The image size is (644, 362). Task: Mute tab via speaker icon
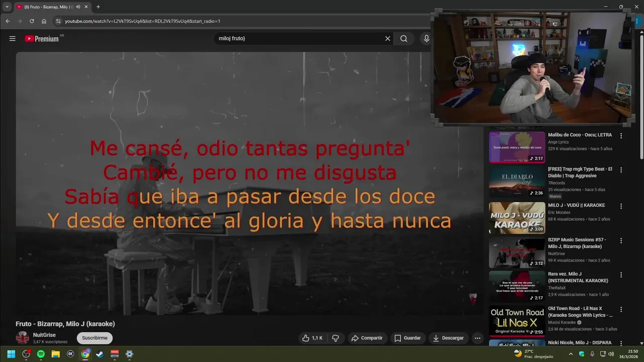pyautogui.click(x=78, y=7)
